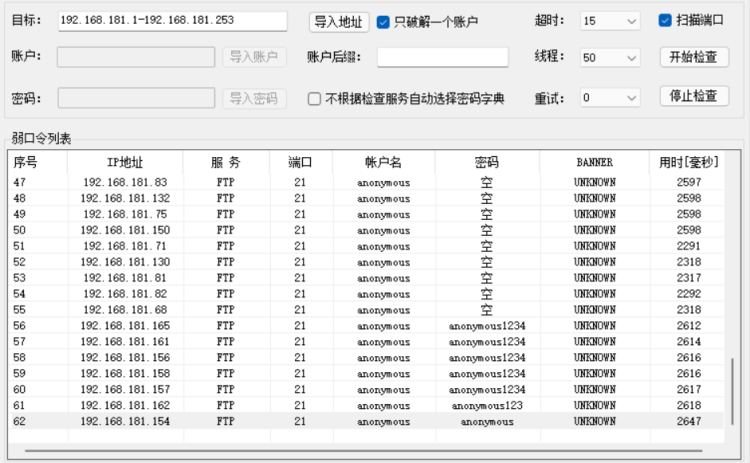Select row with IP 192.168.181.154
Screen dimensions: 750x463
(366, 421)
